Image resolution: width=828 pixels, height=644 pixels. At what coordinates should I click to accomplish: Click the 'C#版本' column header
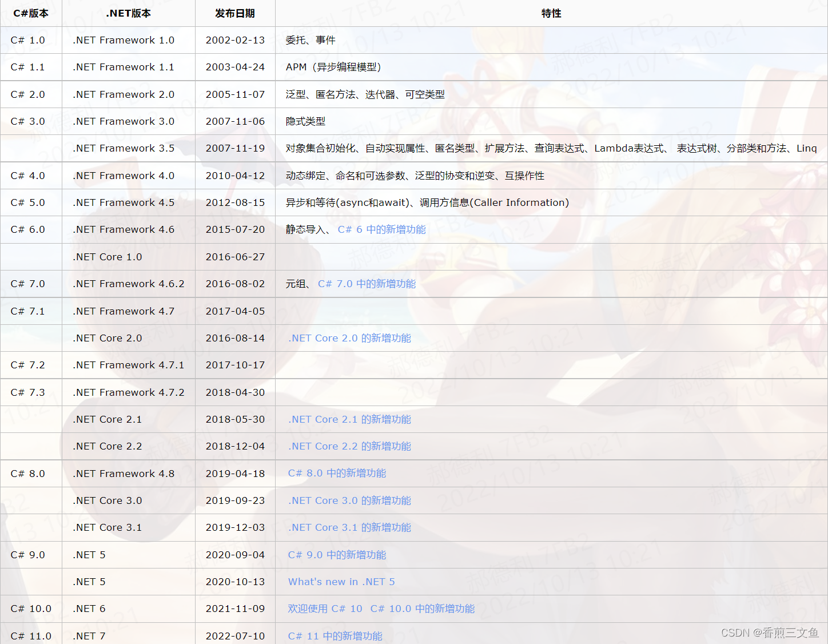(x=30, y=13)
